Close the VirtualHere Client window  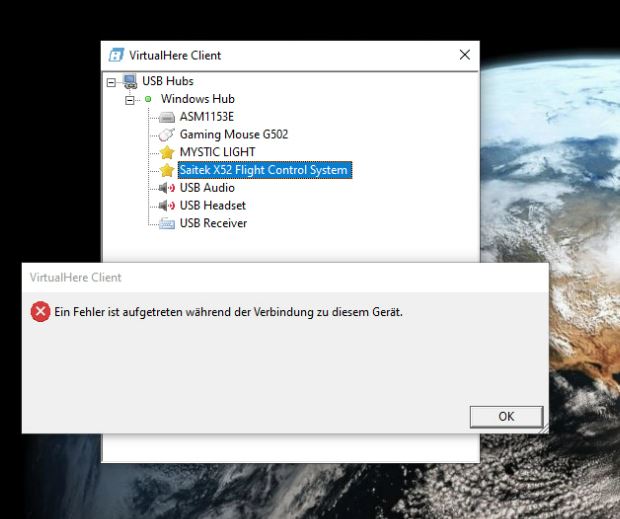[x=465, y=55]
